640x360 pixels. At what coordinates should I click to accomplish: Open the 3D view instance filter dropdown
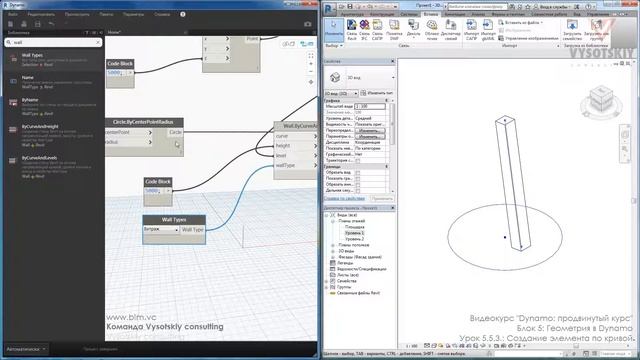click(x=341, y=93)
